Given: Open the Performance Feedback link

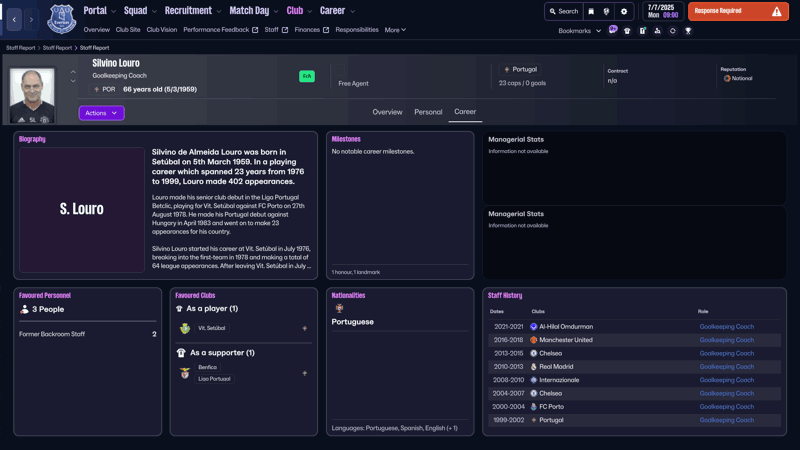Looking at the screenshot, I should click(220, 30).
